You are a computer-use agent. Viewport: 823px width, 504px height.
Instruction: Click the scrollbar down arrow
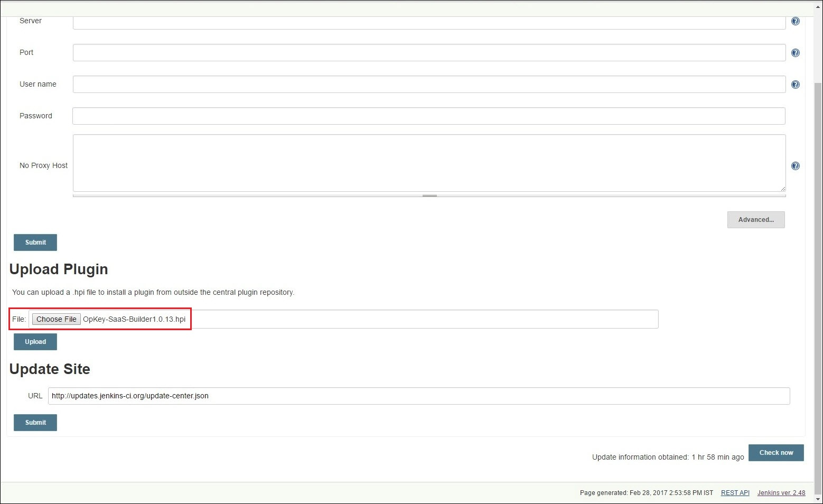coord(818,499)
